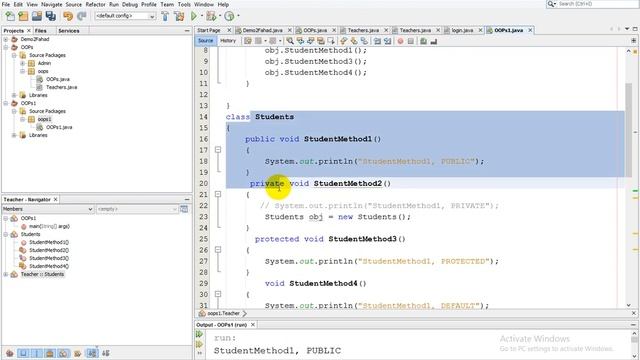This screenshot has width=640, height=360.
Task: Build project with the hammer icon
Action: [165, 16]
